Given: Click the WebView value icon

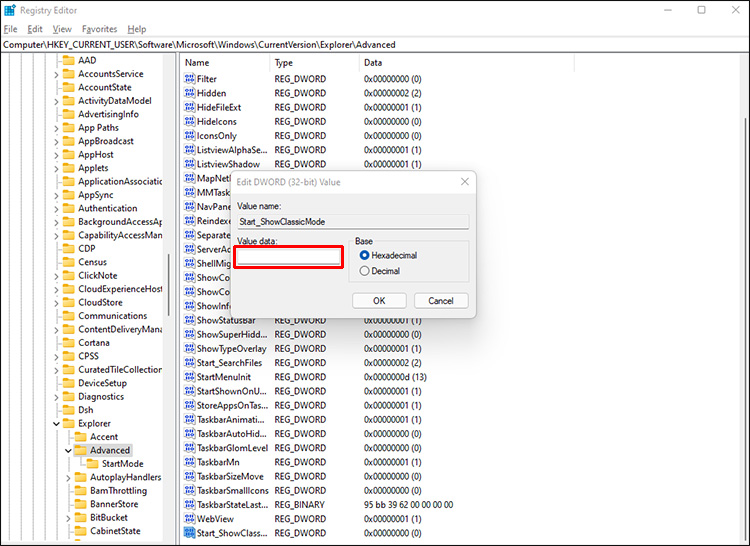Looking at the screenshot, I should tap(189, 519).
